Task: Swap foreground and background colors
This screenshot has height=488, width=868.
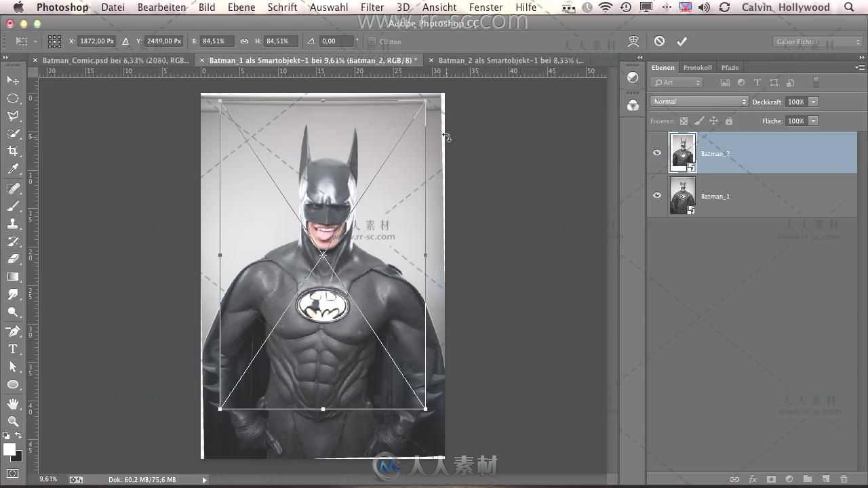Action: (19, 436)
